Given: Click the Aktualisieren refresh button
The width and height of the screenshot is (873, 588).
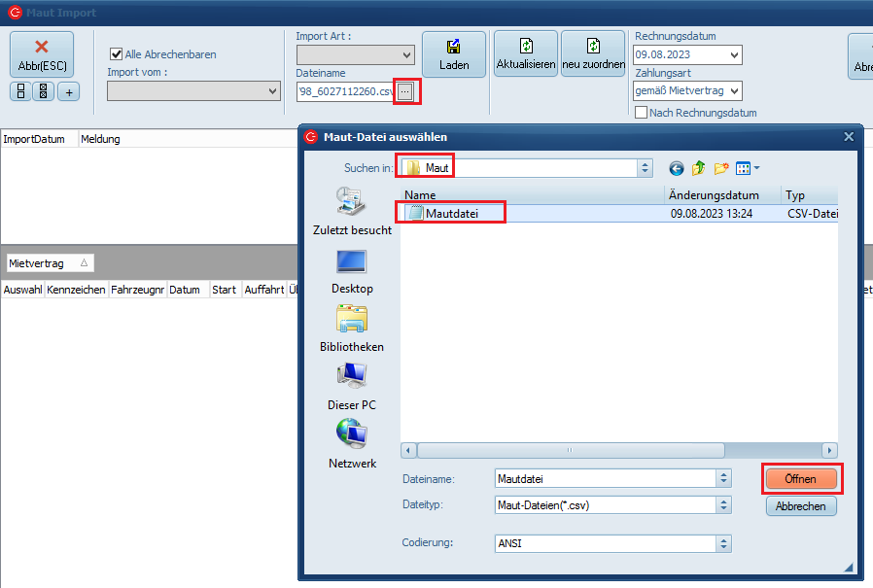Looking at the screenshot, I should 526,54.
